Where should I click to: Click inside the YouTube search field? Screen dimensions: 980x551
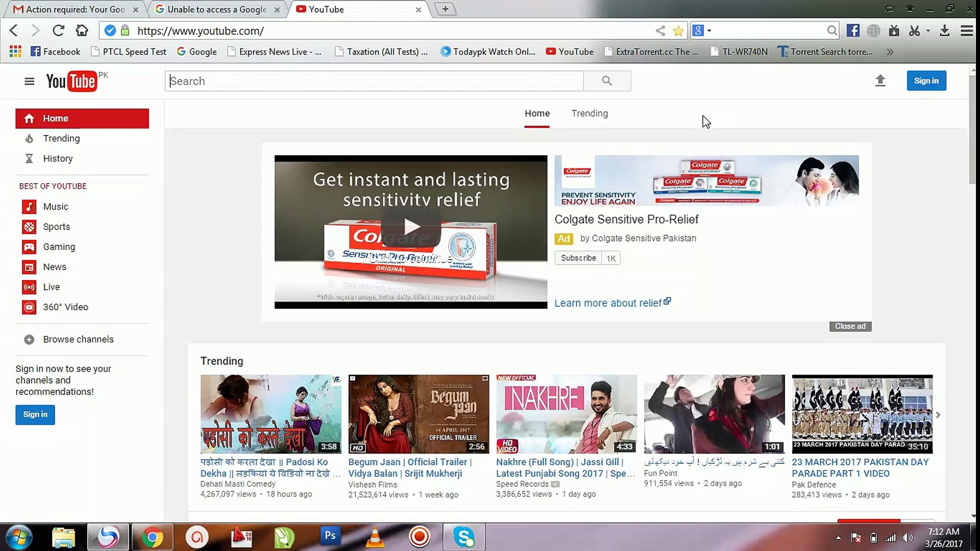(375, 81)
